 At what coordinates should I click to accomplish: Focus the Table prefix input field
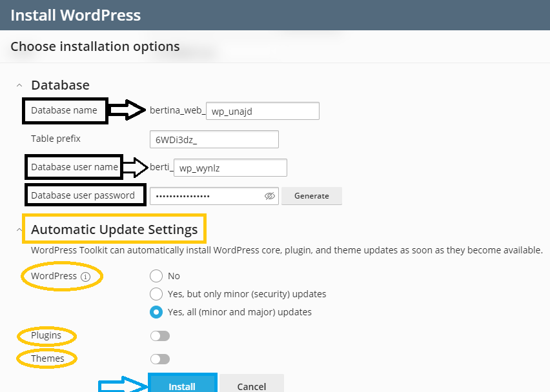coord(214,139)
